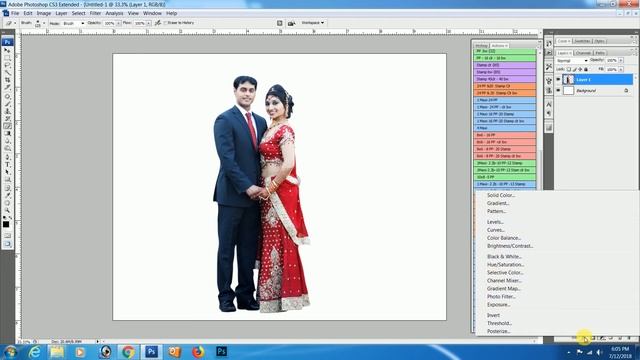Choose Solid Color... fill layer
Image resolution: width=640 pixels, height=360 pixels.
click(x=501, y=195)
